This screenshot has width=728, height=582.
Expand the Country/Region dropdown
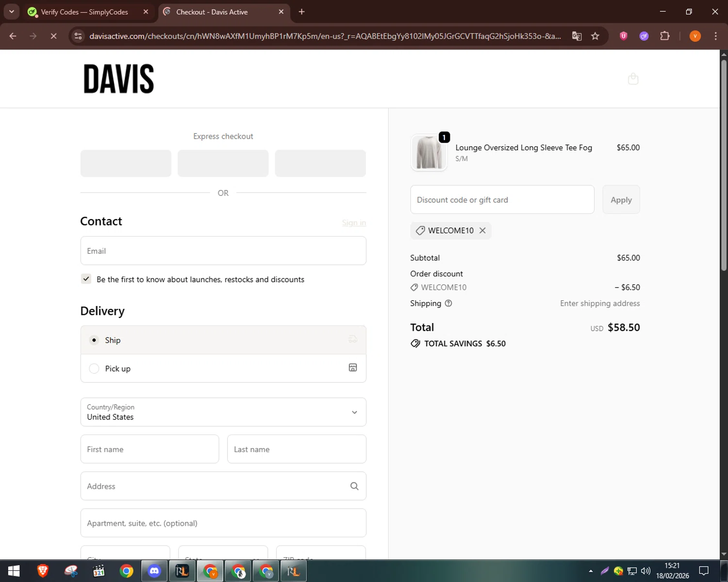click(223, 412)
